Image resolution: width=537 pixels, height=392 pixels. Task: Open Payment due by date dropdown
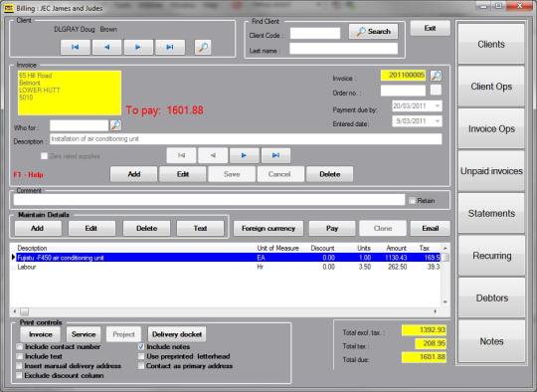click(x=438, y=105)
